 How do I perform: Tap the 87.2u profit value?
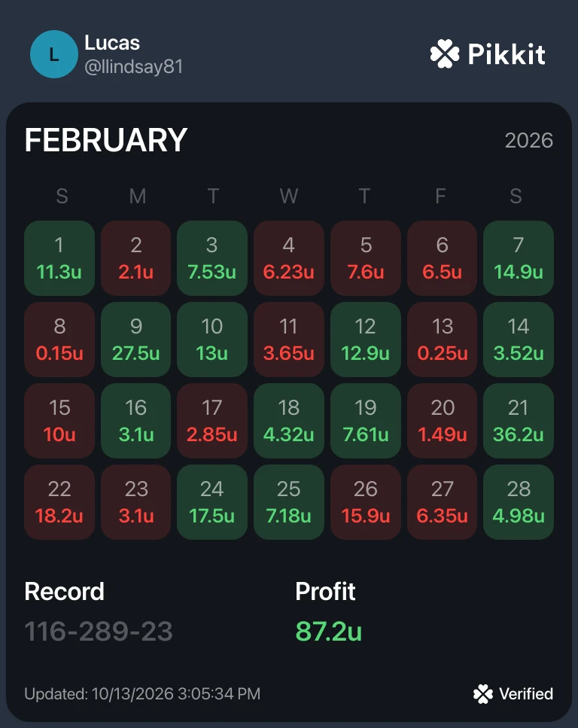point(329,632)
